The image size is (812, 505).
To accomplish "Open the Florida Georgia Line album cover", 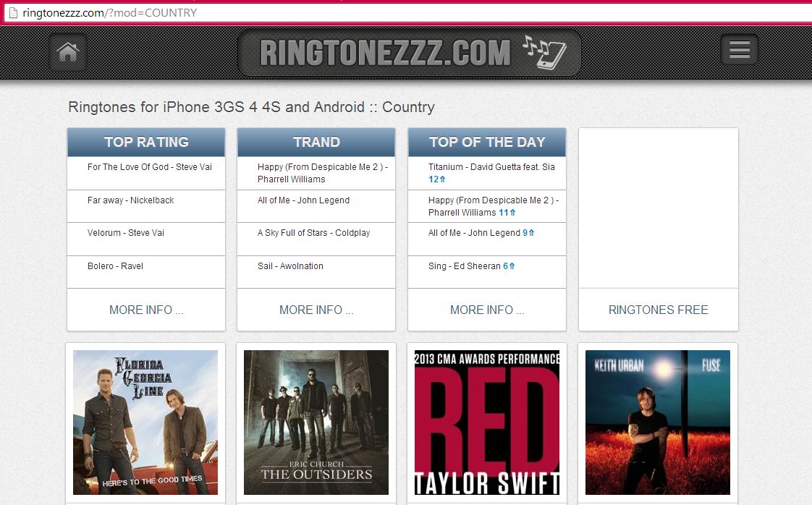I will pyautogui.click(x=145, y=423).
